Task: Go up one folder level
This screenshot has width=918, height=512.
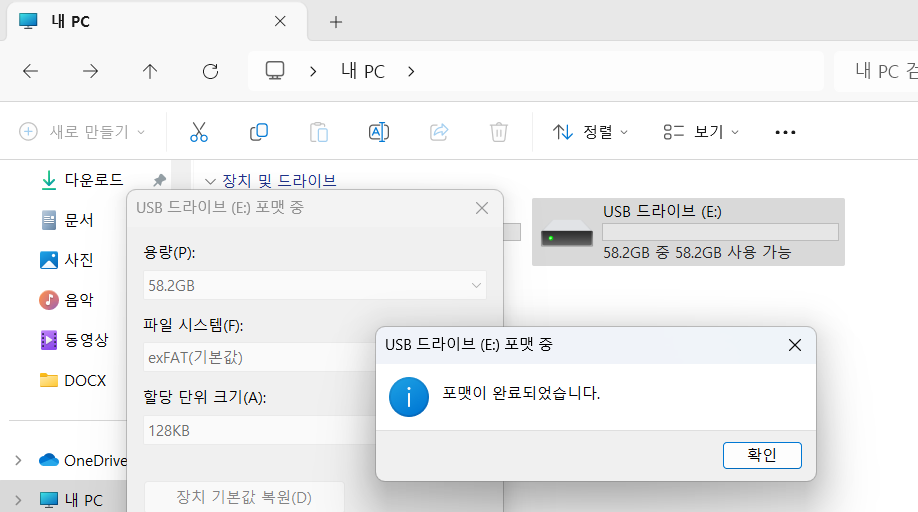Action: point(150,71)
